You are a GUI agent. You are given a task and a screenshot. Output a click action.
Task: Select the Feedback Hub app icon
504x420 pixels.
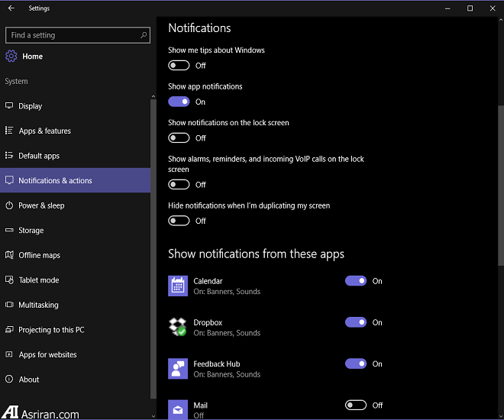coord(178,369)
